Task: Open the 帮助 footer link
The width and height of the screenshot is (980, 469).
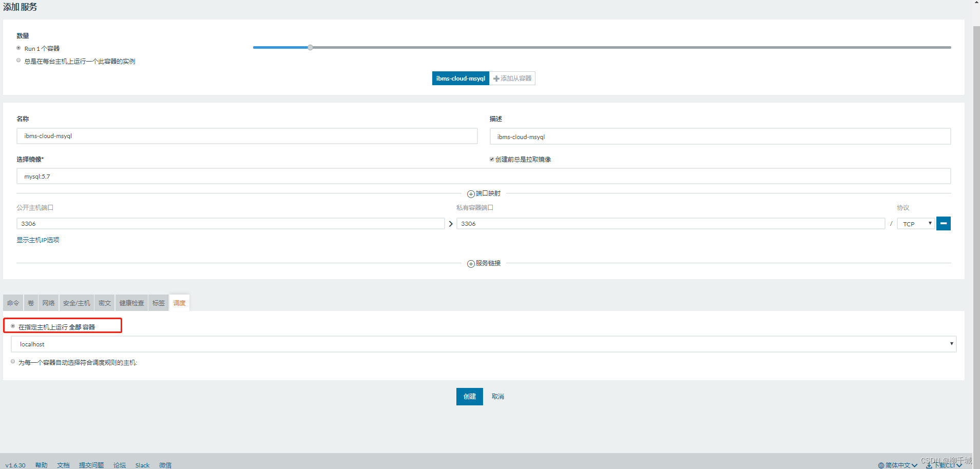Action: point(41,465)
